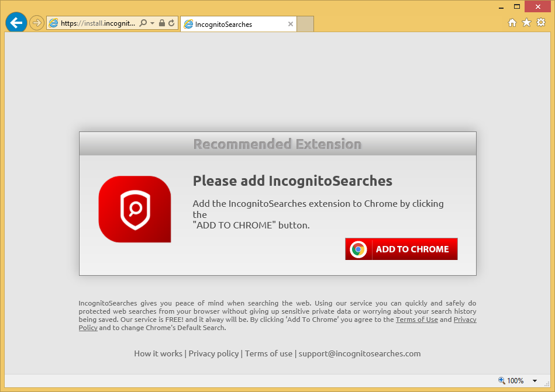Click the URL address field
Screen dimensions: 555x392
[x=98, y=23]
